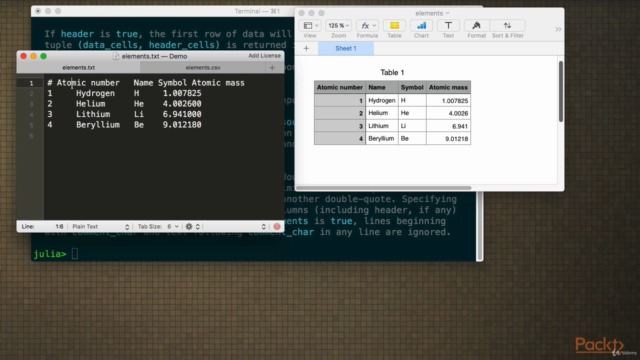Select the Hydrogen cell in the table
The image size is (640, 360).
[382, 100]
